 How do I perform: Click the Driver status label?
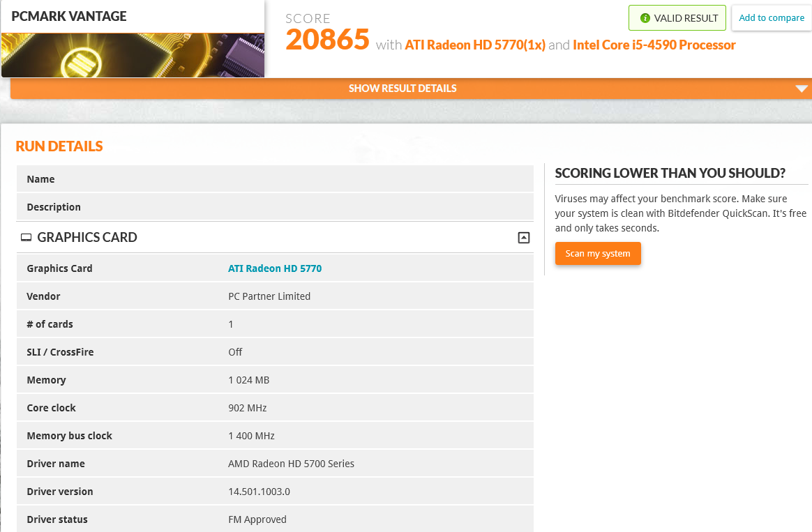tap(57, 519)
